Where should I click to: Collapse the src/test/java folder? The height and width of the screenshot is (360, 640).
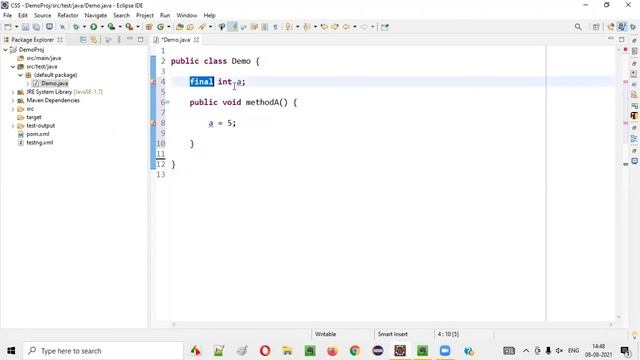(x=13, y=67)
